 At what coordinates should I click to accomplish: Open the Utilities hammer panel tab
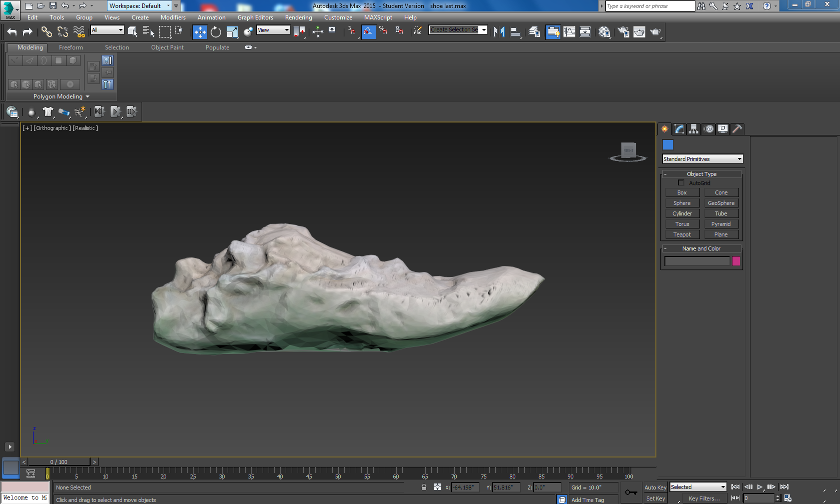coord(737,129)
